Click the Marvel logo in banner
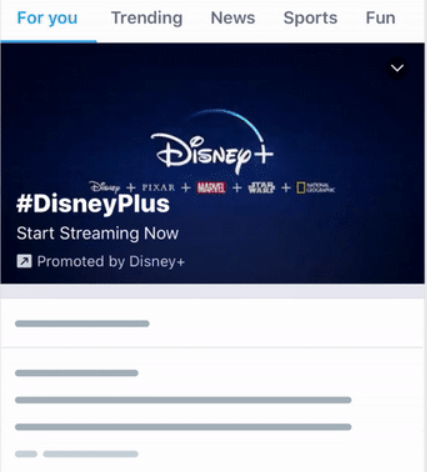The height and width of the screenshot is (472, 427). point(211,188)
